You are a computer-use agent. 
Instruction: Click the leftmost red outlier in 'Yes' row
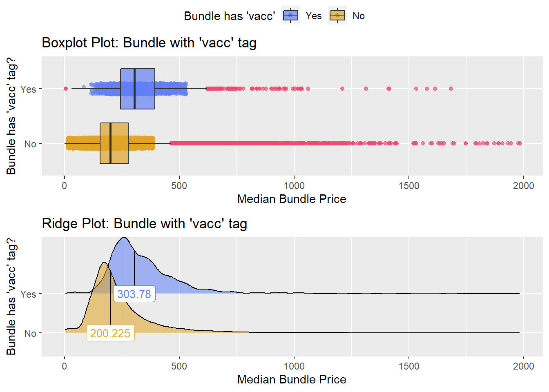click(x=66, y=89)
